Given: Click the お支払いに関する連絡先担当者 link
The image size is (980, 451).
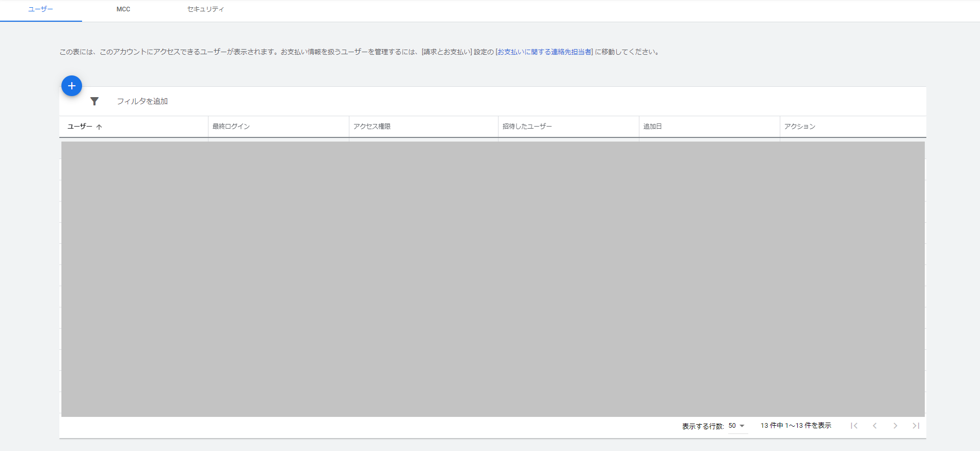Looking at the screenshot, I should [544, 52].
